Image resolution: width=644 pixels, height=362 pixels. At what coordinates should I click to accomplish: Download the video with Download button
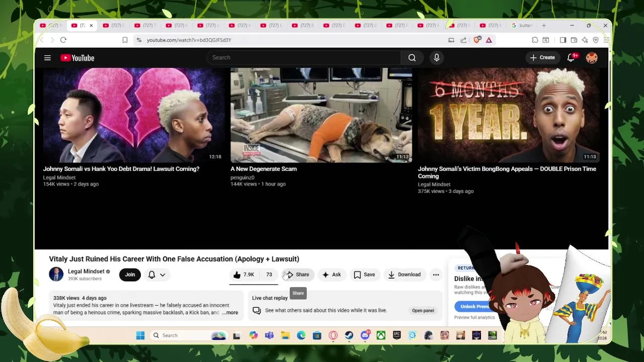tap(405, 275)
